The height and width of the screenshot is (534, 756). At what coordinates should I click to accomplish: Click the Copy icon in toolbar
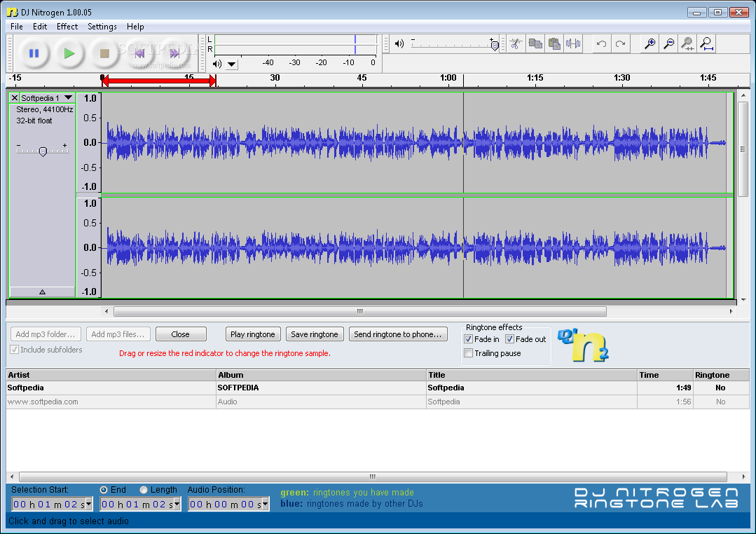pyautogui.click(x=535, y=44)
